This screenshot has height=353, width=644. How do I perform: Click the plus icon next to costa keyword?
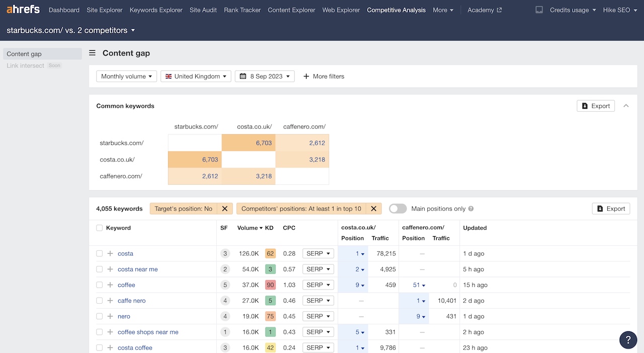coord(110,253)
